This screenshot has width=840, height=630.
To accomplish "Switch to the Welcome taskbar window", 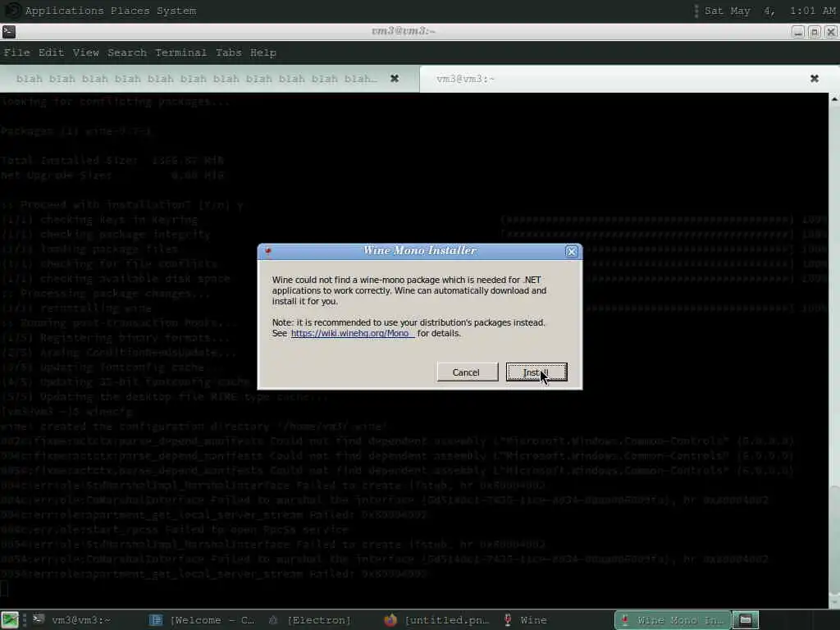I will [203, 620].
